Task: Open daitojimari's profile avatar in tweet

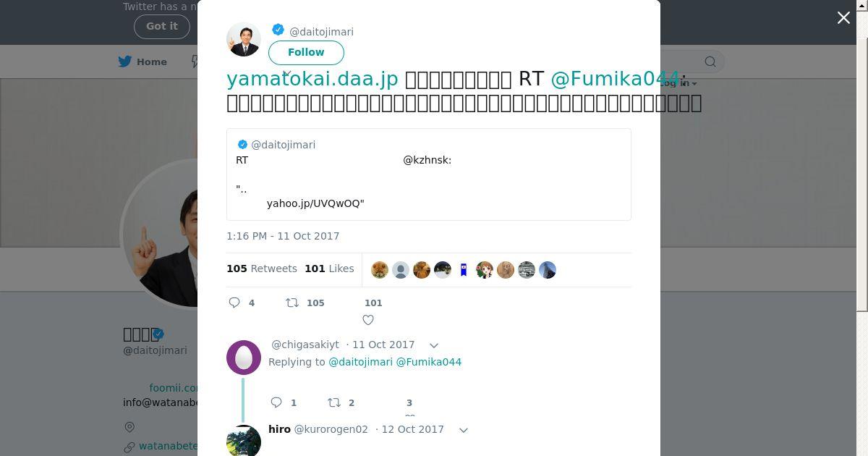Action: pos(244,39)
